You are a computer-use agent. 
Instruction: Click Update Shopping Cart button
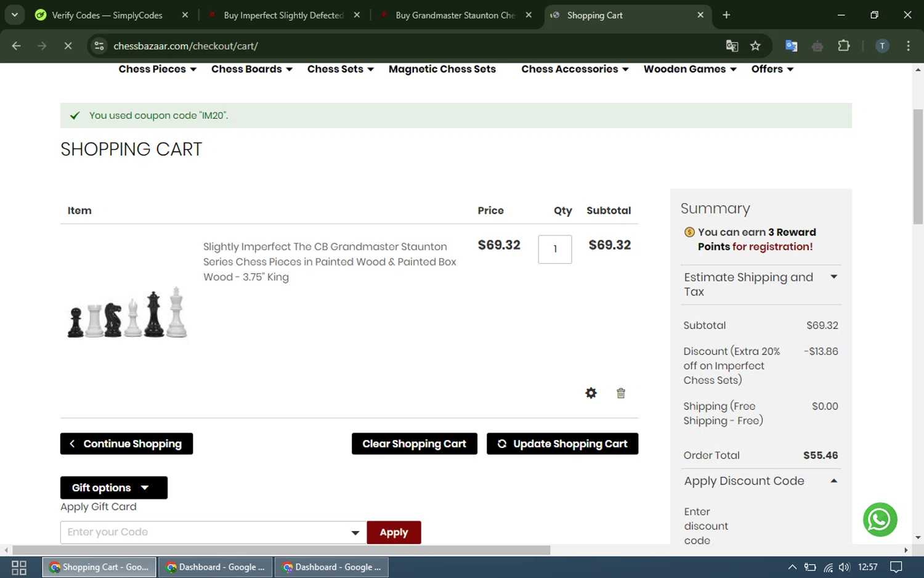[562, 444]
